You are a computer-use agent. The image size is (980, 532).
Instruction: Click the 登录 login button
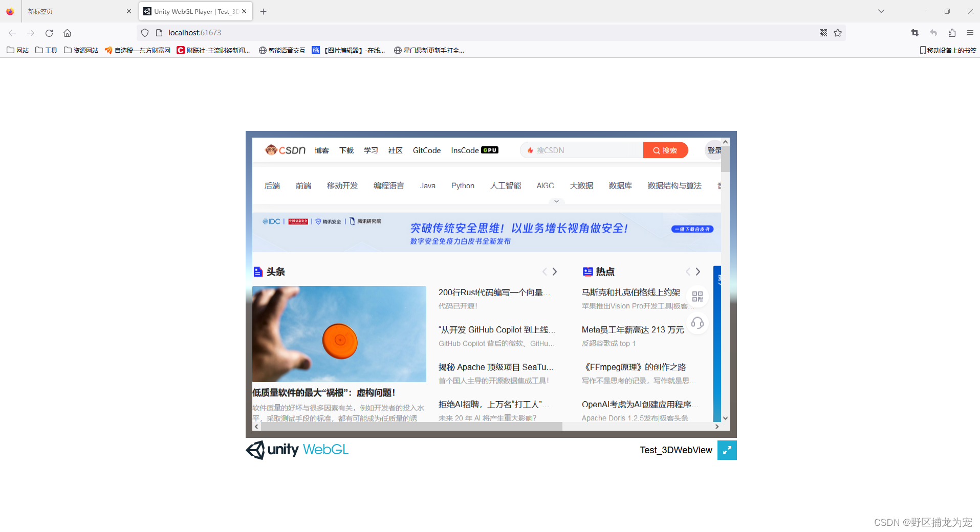[x=714, y=150]
